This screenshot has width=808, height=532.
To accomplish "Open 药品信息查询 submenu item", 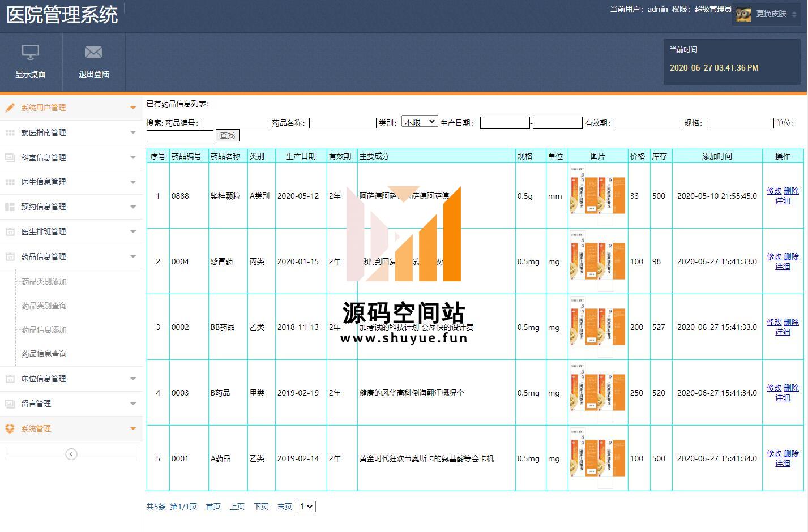I will point(44,354).
